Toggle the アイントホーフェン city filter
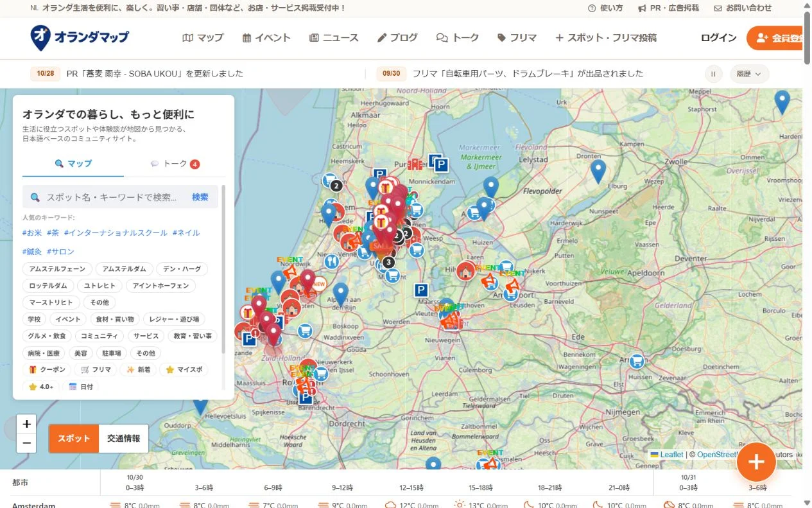Screen dimensions: 812x508 [161, 286]
